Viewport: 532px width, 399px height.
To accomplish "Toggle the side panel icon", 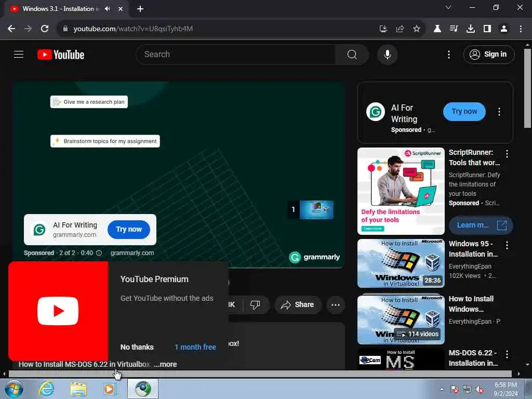I will [x=487, y=29].
